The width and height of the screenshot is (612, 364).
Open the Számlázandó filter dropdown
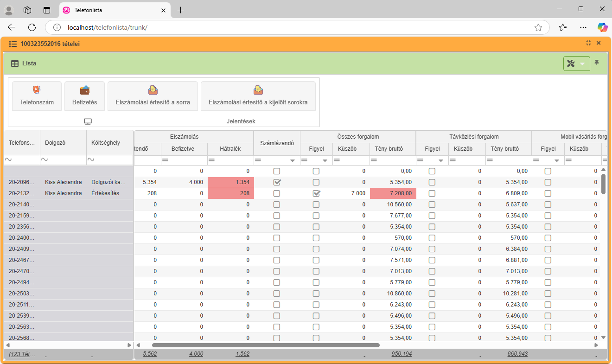[293, 160]
